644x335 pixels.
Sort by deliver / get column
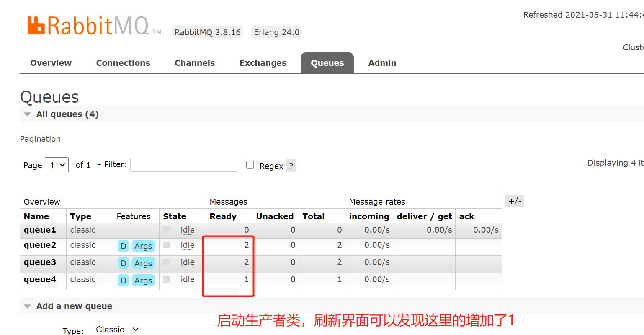pos(424,216)
